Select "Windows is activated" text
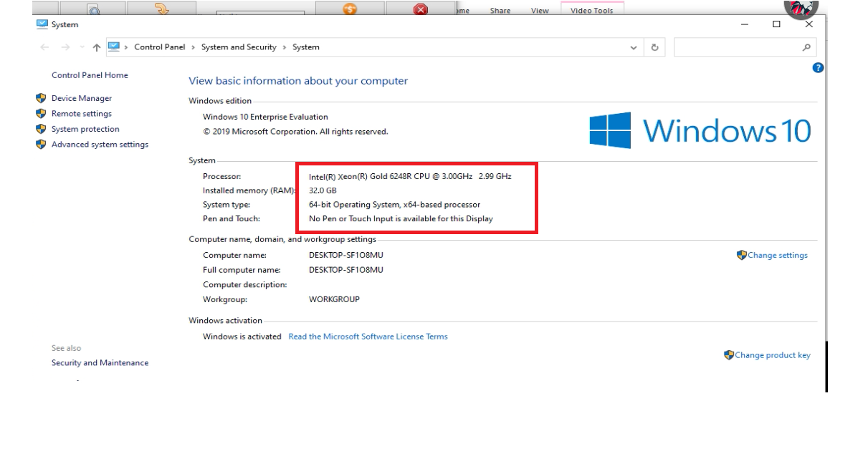Image resolution: width=868 pixels, height=474 pixels. (x=242, y=337)
